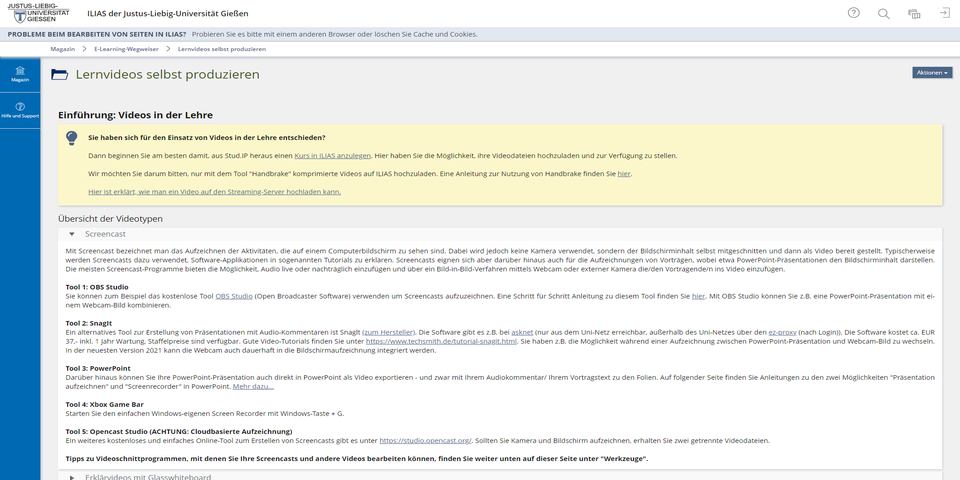
Task: Click 'Tool 4: Xbox Game Bar' heading
Action: click(x=105, y=405)
